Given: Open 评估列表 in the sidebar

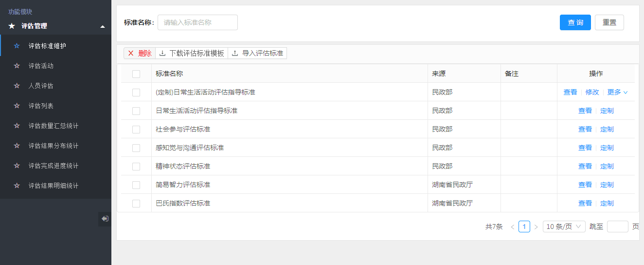Looking at the screenshot, I should point(41,106).
